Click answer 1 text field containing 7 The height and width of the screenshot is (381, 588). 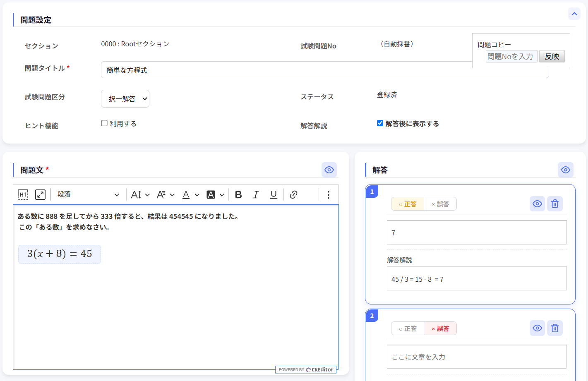(x=477, y=232)
